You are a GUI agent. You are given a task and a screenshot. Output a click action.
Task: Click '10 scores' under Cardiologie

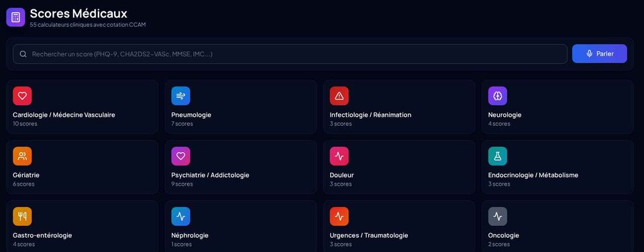coord(25,123)
